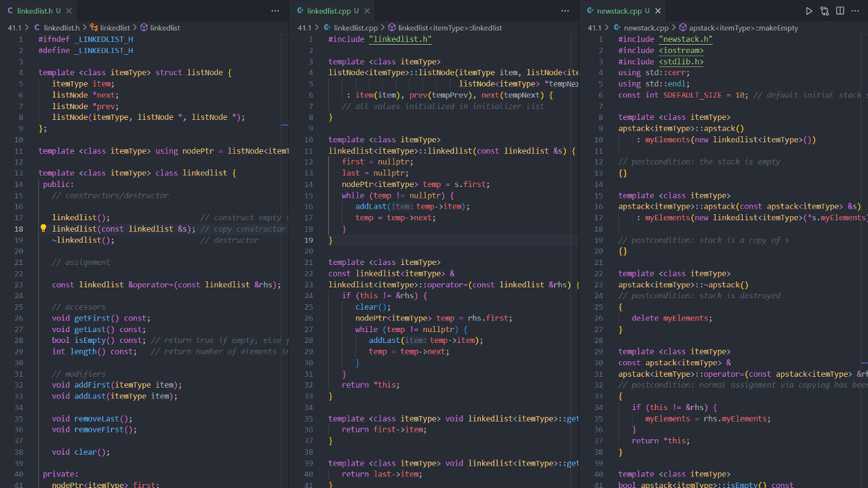Click 'apstack<itemType>::~apstack()' destructor definition

point(684,285)
